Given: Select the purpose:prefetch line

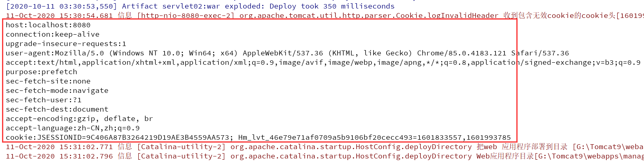Looking at the screenshot, I should (x=41, y=72).
